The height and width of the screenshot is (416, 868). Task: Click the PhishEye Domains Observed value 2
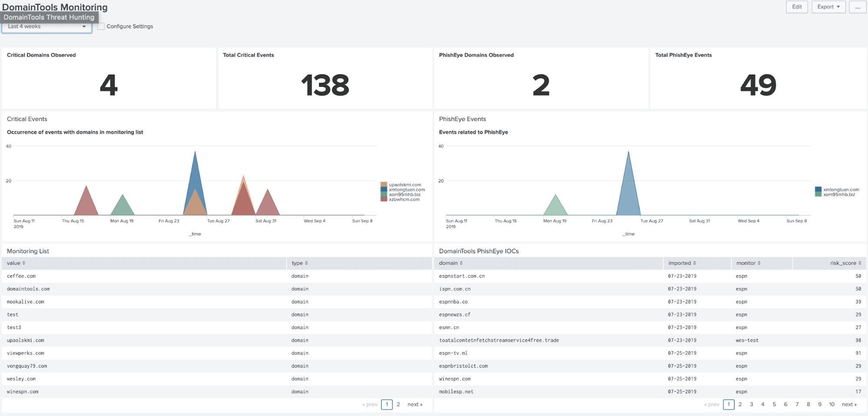click(x=541, y=85)
